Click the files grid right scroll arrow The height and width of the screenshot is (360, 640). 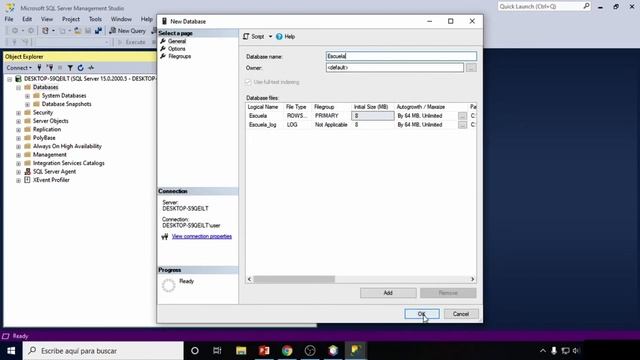tap(472, 279)
